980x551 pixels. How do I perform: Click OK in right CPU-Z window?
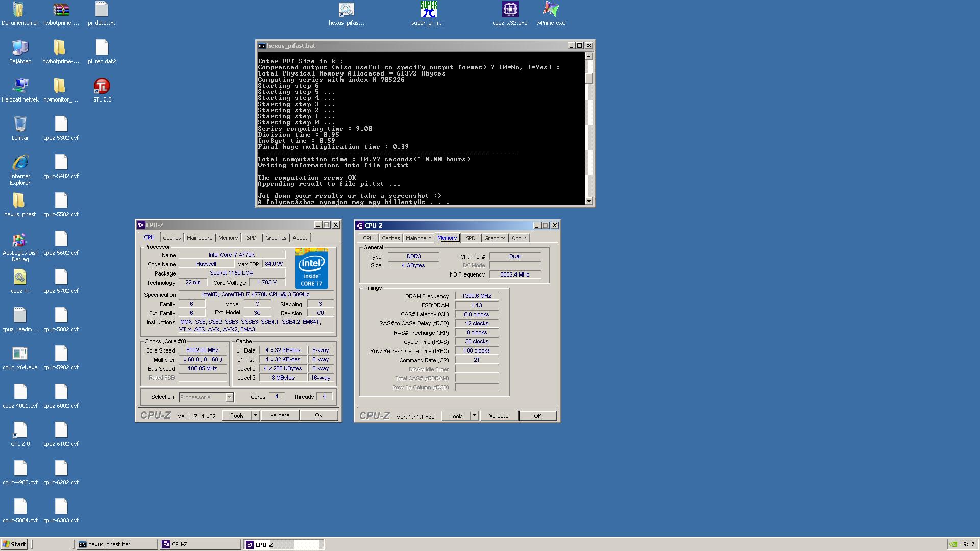pyautogui.click(x=537, y=416)
